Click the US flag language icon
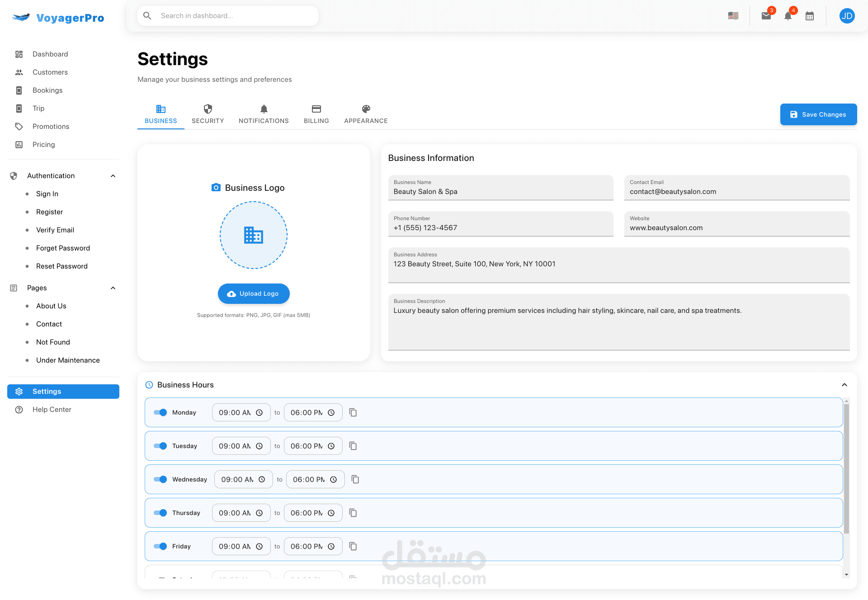This screenshot has width=868, height=600. point(733,16)
